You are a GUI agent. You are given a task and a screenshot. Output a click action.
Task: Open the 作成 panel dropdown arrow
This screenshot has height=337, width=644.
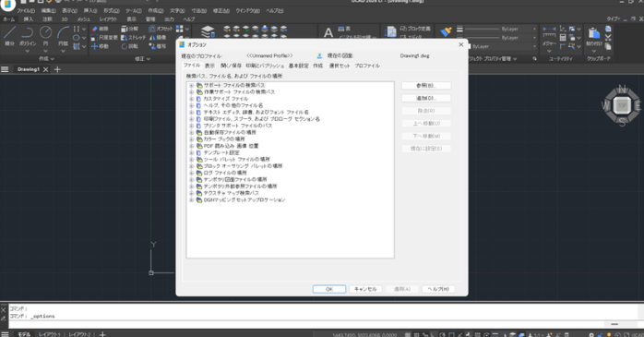coord(53,59)
